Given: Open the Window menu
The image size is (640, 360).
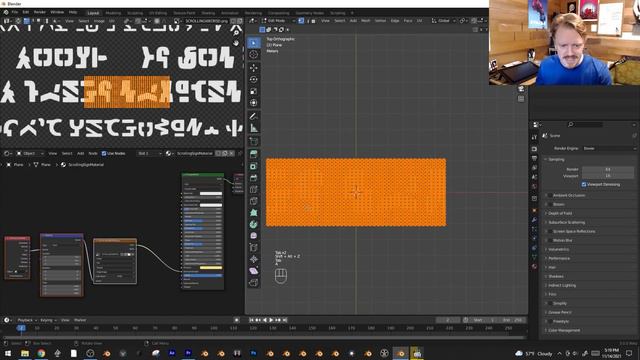Looking at the screenshot, I should coord(57,12).
